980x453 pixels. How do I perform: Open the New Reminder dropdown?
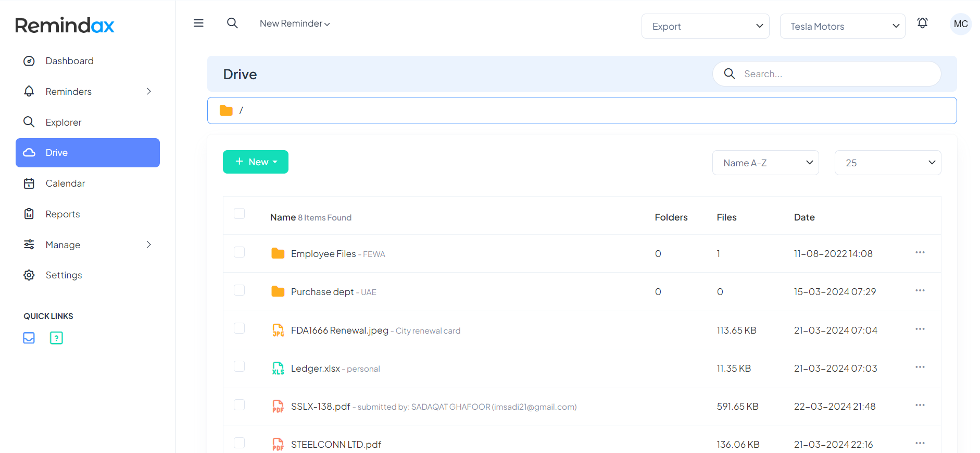(x=295, y=23)
